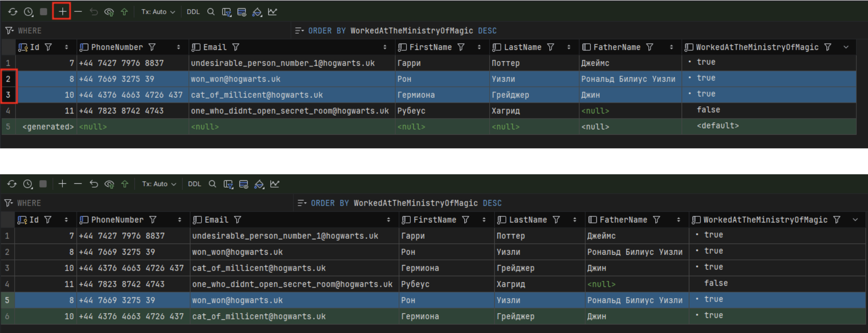The width and height of the screenshot is (868, 333).
Task: Submit with green up arrow in bottom toolbar
Action: tap(125, 184)
